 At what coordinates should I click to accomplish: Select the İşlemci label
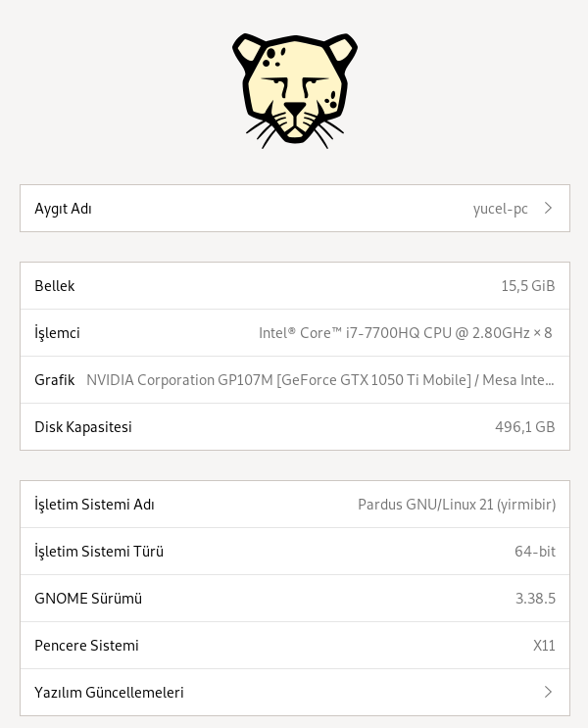pyautogui.click(x=57, y=333)
